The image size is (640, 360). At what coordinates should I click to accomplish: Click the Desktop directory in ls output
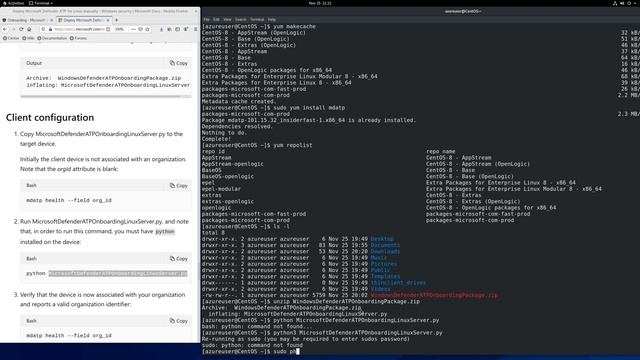(382, 239)
